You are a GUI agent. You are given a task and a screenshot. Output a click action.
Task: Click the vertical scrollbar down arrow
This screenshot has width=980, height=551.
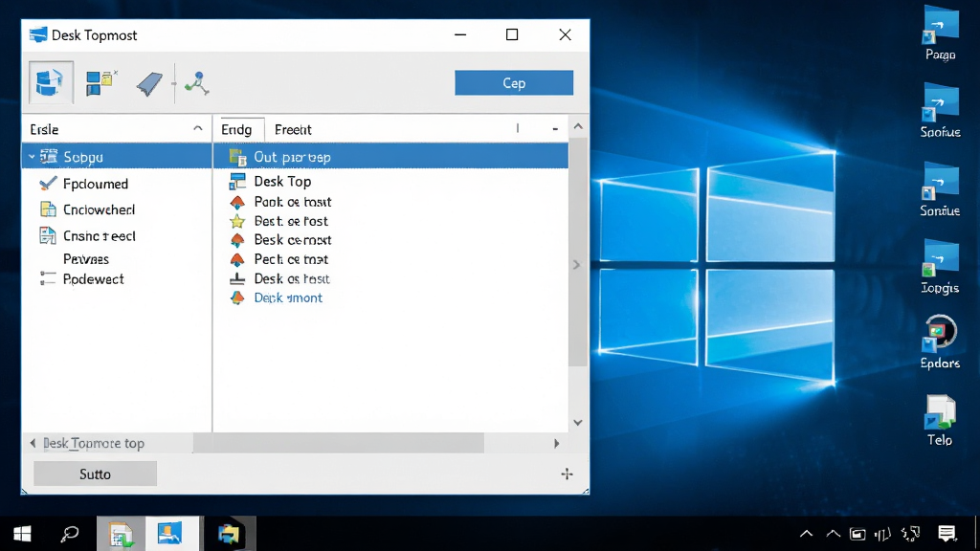point(578,423)
